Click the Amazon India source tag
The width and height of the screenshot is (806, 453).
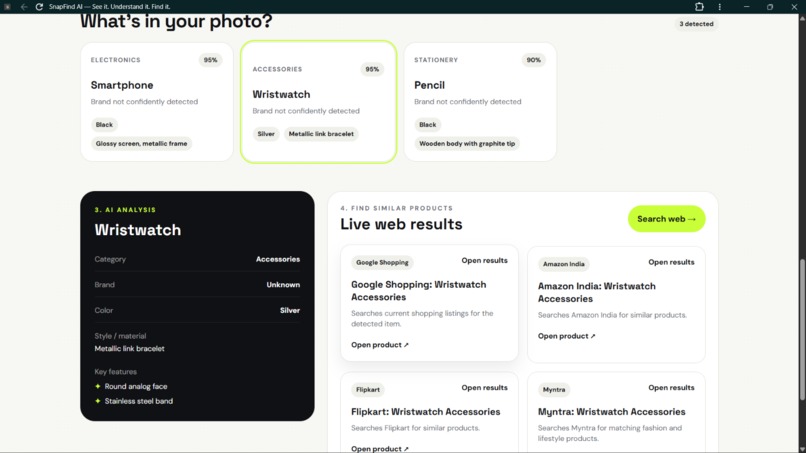[x=563, y=264]
